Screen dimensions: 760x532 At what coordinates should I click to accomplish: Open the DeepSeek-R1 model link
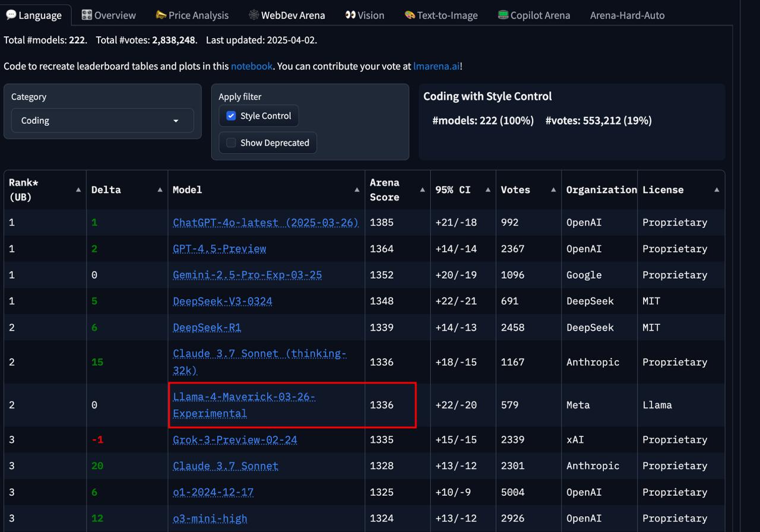[207, 327]
